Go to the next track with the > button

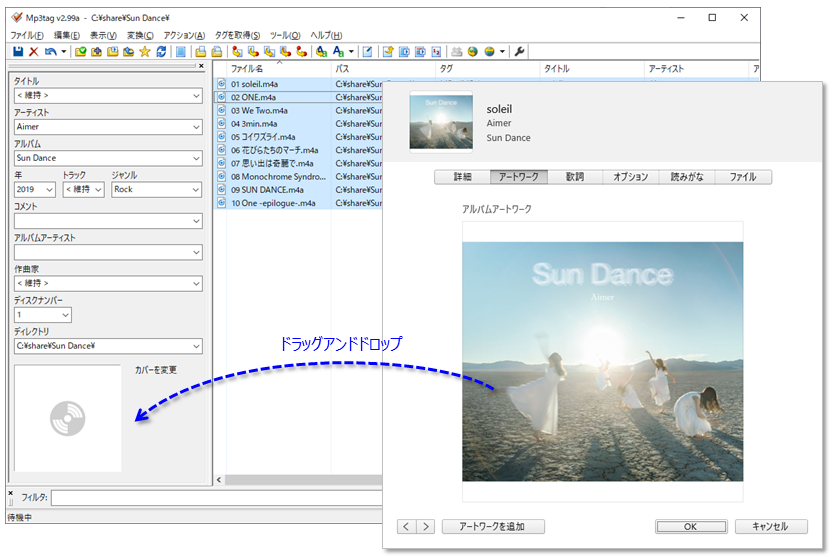(x=426, y=527)
